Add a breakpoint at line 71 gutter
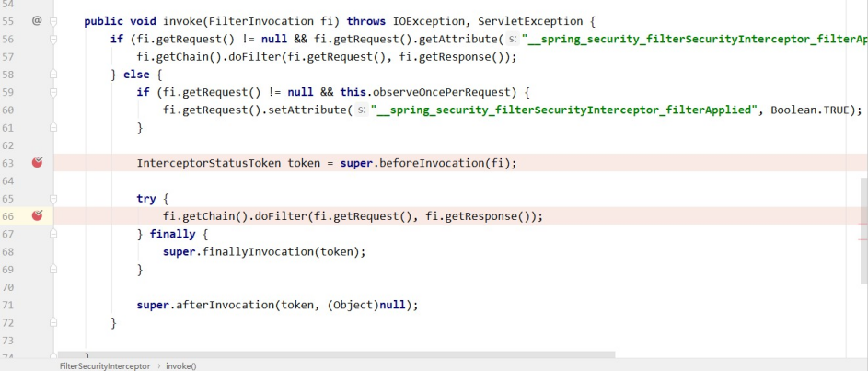 point(38,305)
